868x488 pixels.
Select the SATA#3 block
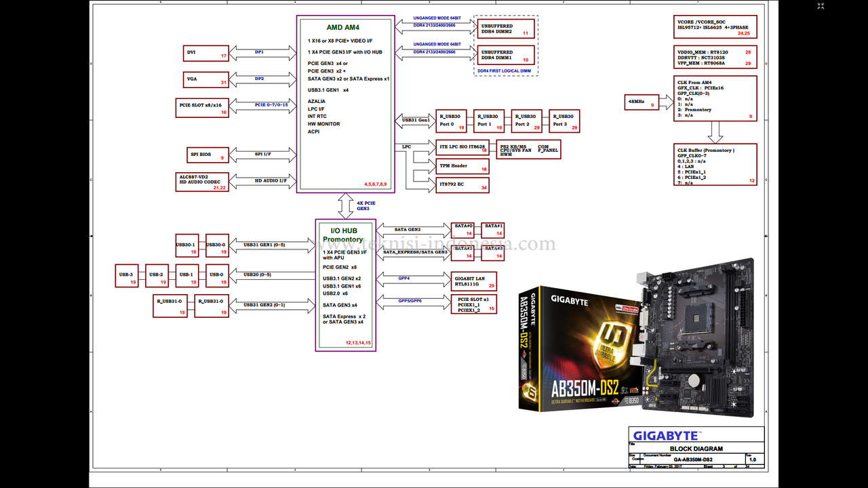coord(493,252)
